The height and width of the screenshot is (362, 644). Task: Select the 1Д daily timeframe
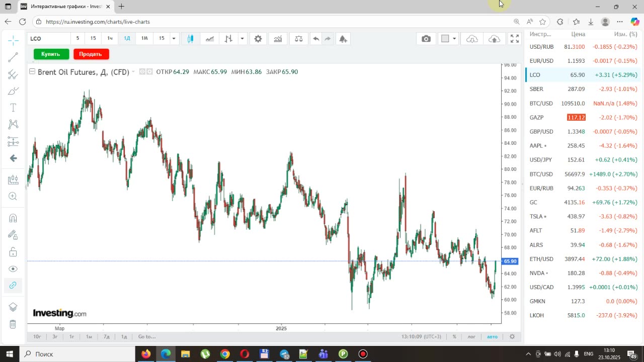point(127,38)
